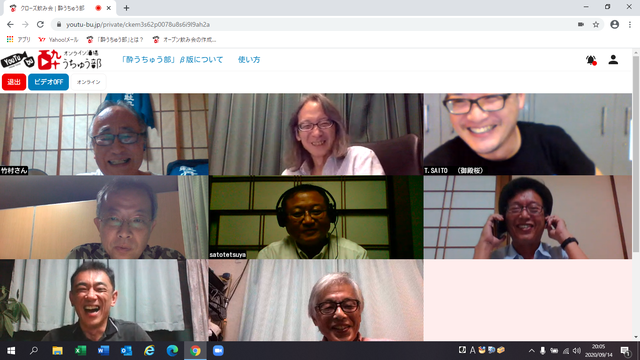Open the notification bell with red dot
This screenshot has height=360, width=640.
click(591, 60)
